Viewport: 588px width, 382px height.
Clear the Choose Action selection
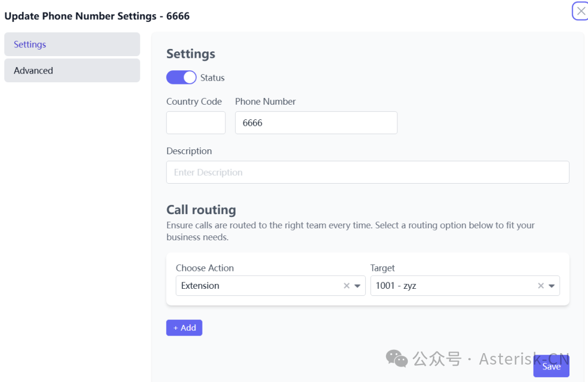346,286
